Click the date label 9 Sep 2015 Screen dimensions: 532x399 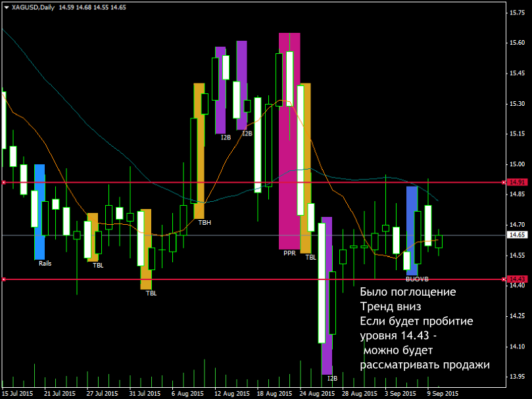click(443, 394)
